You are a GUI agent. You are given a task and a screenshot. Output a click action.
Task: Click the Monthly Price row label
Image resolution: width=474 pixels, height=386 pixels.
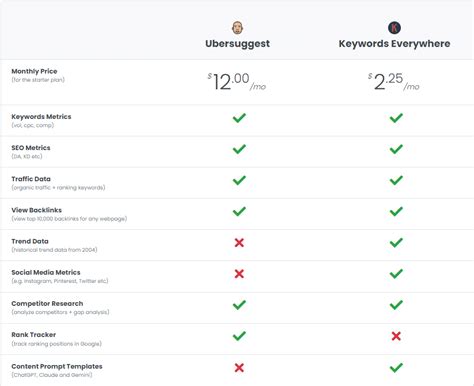34,71
